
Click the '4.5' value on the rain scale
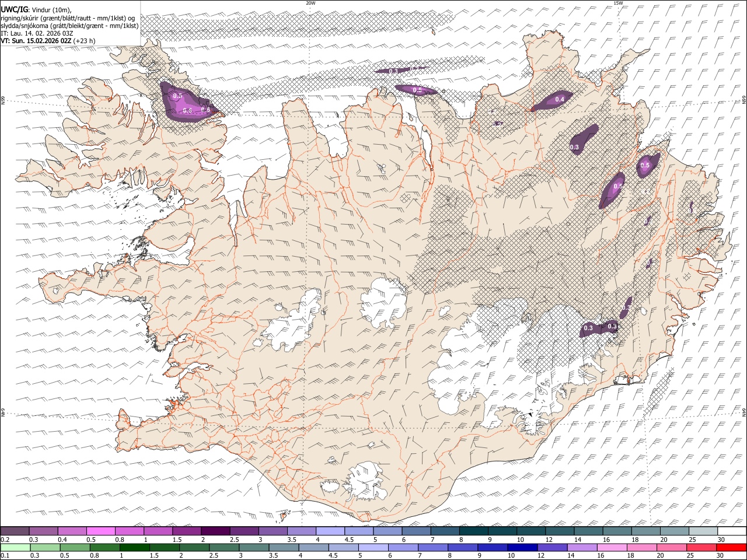333,555
